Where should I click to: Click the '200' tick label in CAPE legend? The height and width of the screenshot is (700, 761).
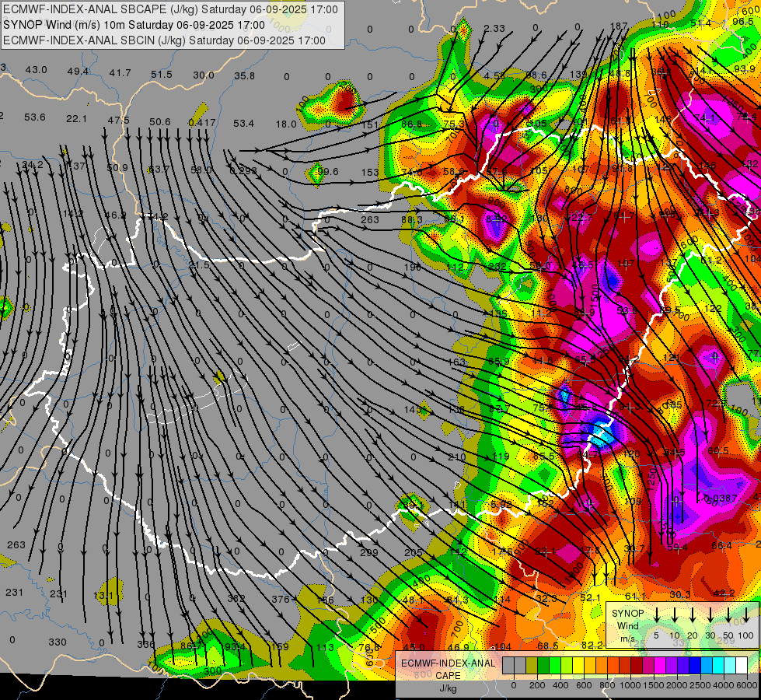(537, 685)
